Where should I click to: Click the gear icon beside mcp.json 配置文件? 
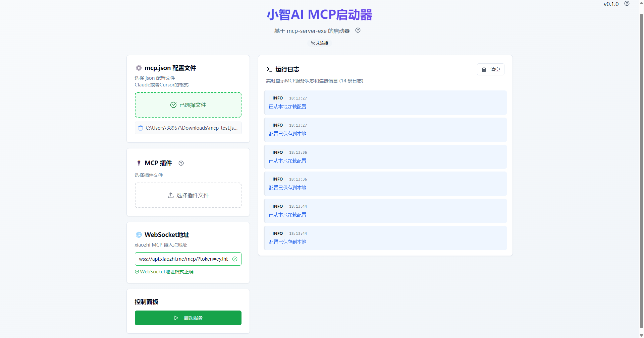[x=139, y=68]
